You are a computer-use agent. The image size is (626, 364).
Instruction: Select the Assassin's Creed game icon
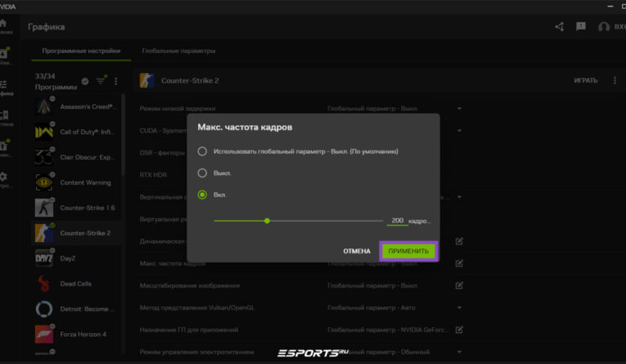pyautogui.click(x=44, y=107)
